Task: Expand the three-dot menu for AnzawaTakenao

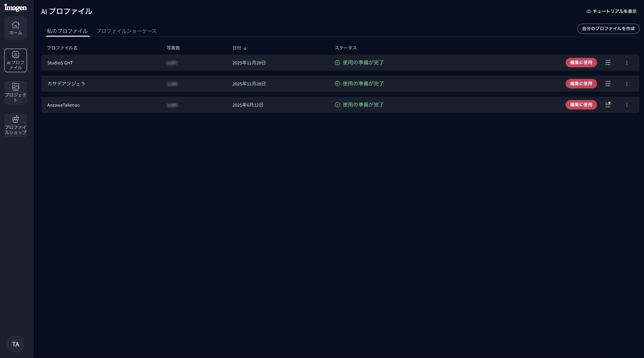Action: 627,105
